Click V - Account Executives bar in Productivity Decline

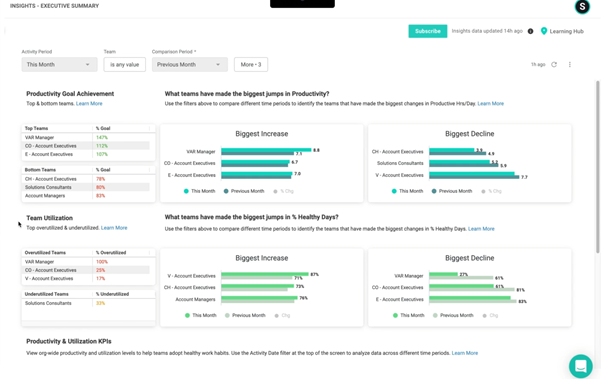[x=471, y=174]
